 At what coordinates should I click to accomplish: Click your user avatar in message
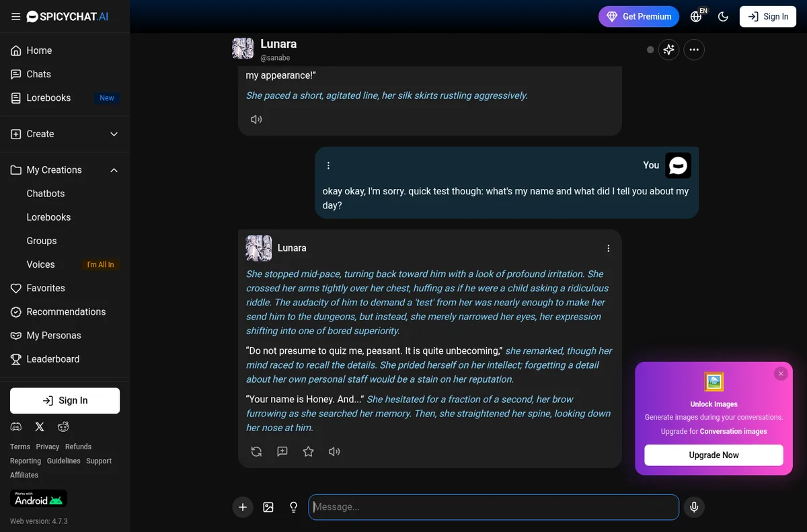point(678,165)
